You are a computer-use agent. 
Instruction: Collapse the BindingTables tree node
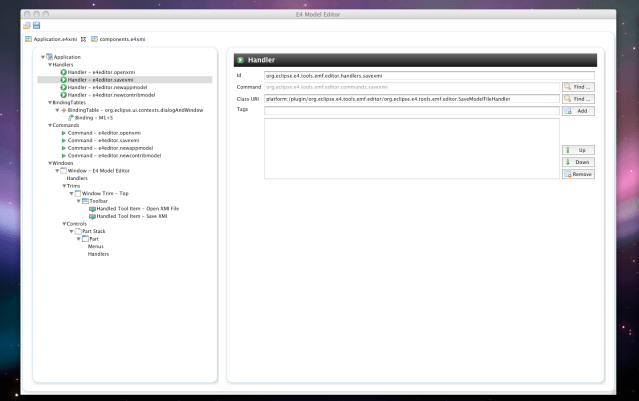pyautogui.click(x=45, y=102)
